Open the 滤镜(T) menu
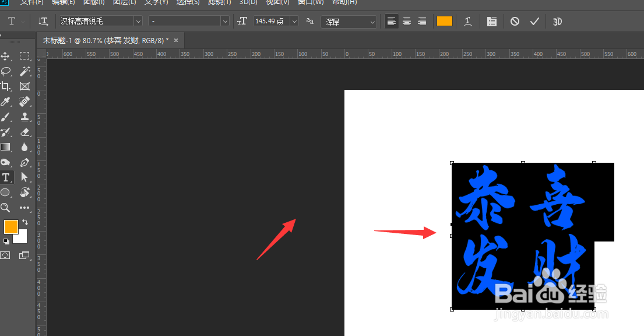The height and width of the screenshot is (336, 644). [x=220, y=2]
